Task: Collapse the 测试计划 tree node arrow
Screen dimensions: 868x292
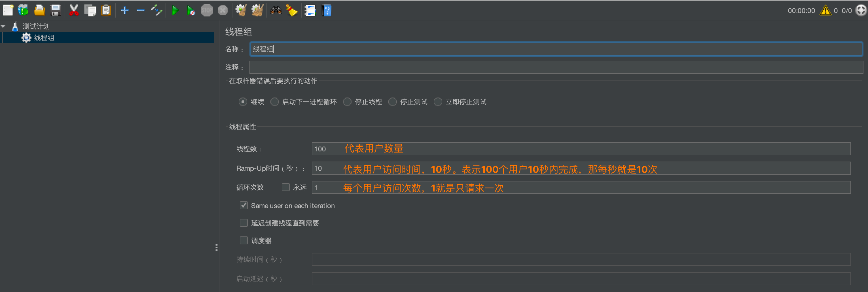Action: click(3, 26)
